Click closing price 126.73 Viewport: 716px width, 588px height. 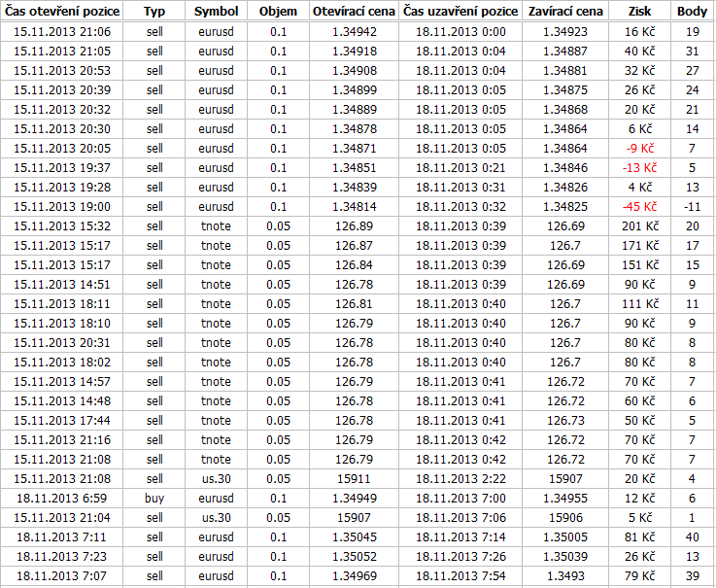click(x=565, y=420)
